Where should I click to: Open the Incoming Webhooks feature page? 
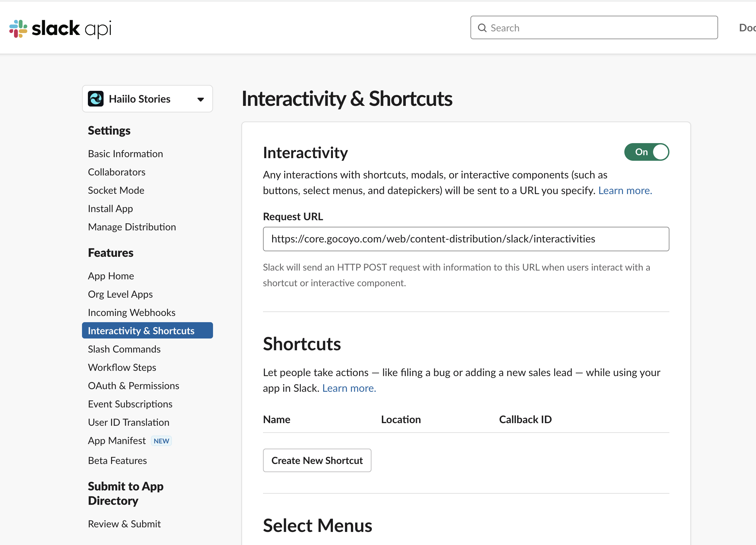coord(132,312)
